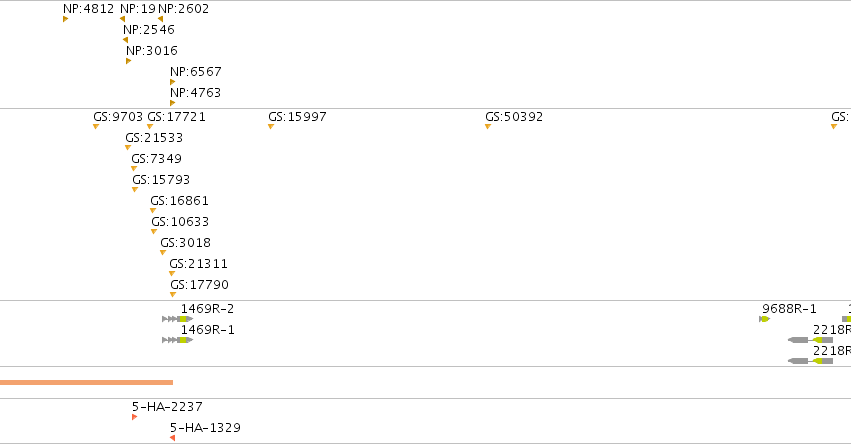Click the GS:17790 triangle marker
Screen dimensions: 851x444
click(x=173, y=295)
